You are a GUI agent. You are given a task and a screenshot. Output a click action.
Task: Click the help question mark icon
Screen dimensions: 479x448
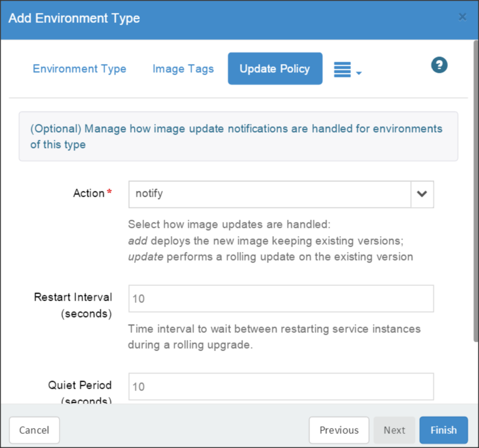pyautogui.click(x=439, y=65)
